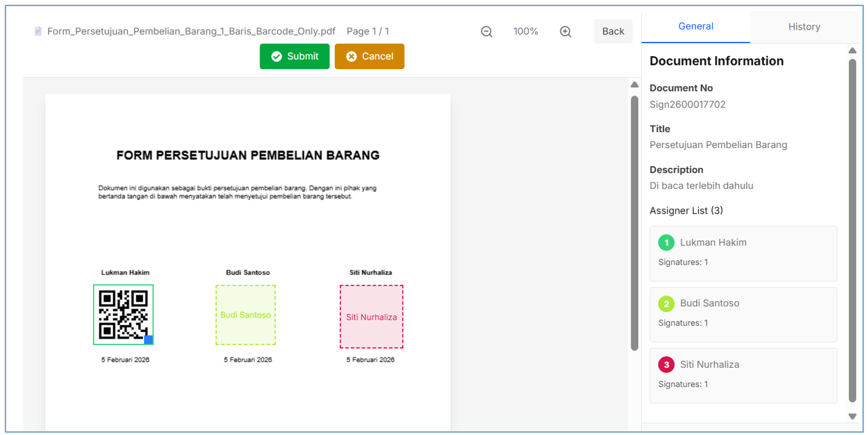The width and height of the screenshot is (868, 435).
Task: Switch to the History tab
Action: 804,27
